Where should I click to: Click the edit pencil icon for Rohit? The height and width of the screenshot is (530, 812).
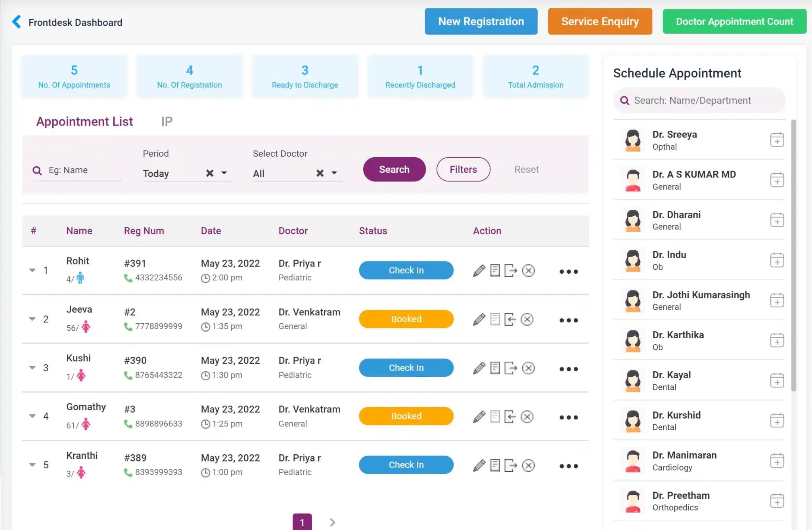pyautogui.click(x=479, y=271)
